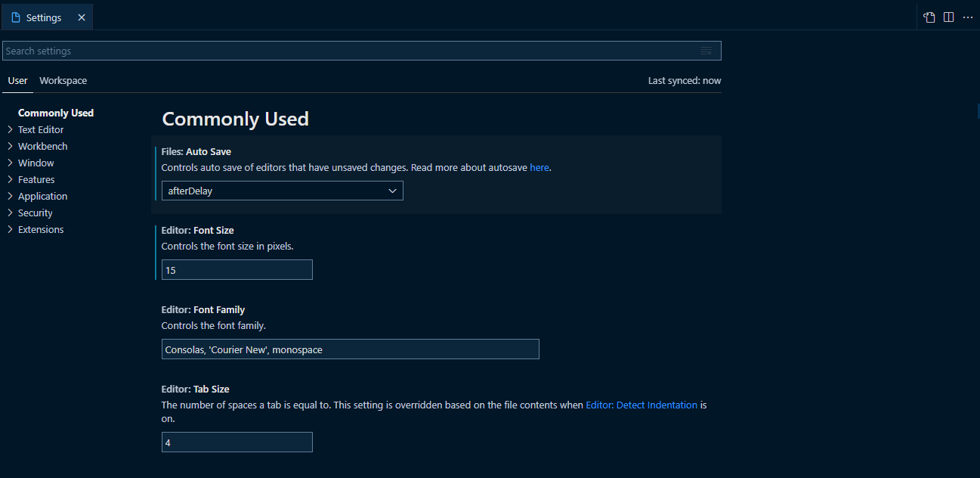Expand the Security category chevron
The image size is (980, 478).
10,213
